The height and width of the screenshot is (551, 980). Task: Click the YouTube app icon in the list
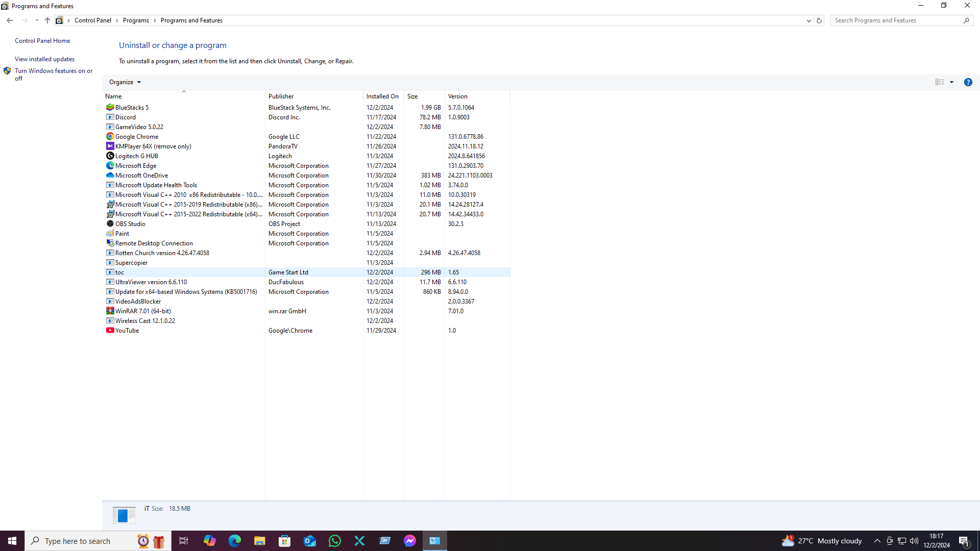(x=110, y=331)
